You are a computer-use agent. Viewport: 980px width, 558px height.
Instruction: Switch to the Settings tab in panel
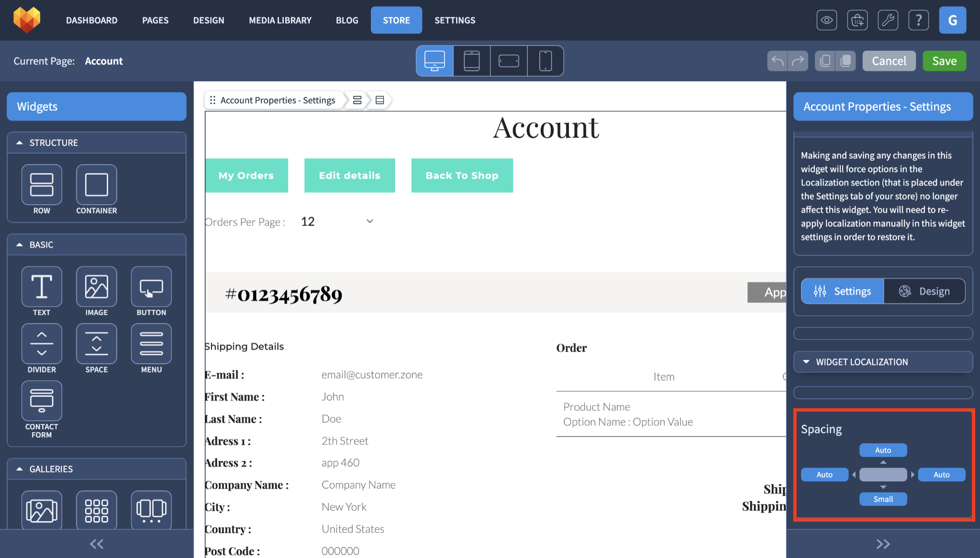(x=842, y=291)
